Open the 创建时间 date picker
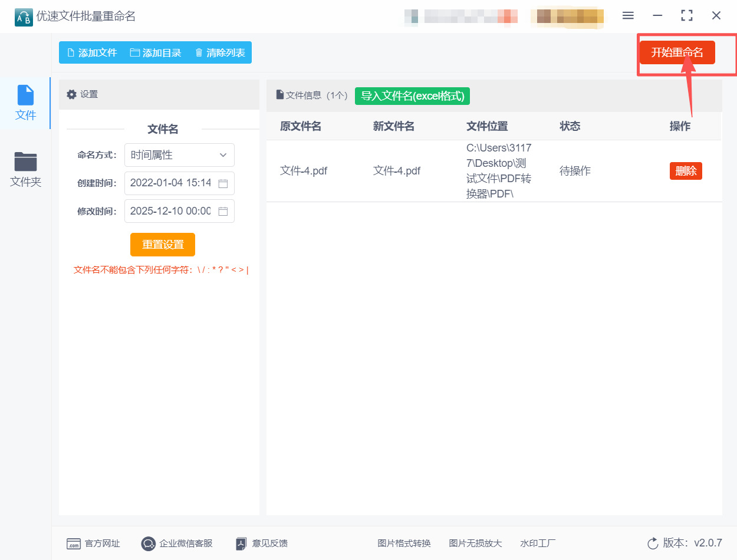Image resolution: width=737 pixels, height=560 pixels. tap(223, 183)
